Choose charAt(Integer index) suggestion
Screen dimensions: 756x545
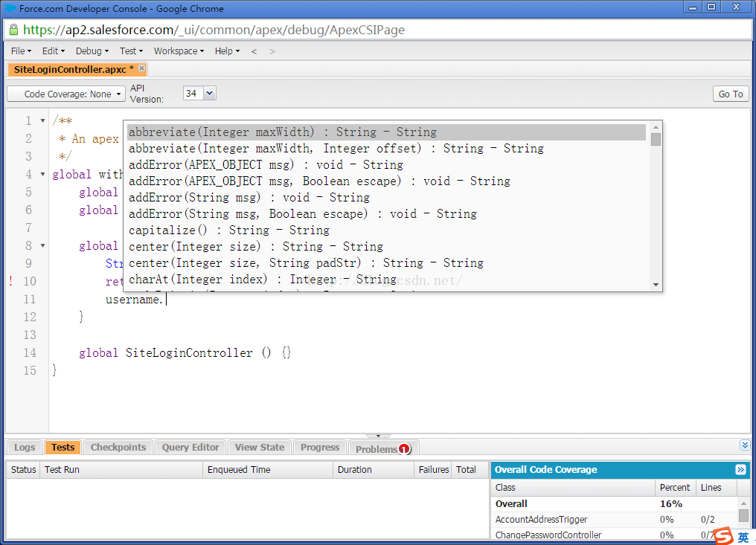[x=386, y=280]
